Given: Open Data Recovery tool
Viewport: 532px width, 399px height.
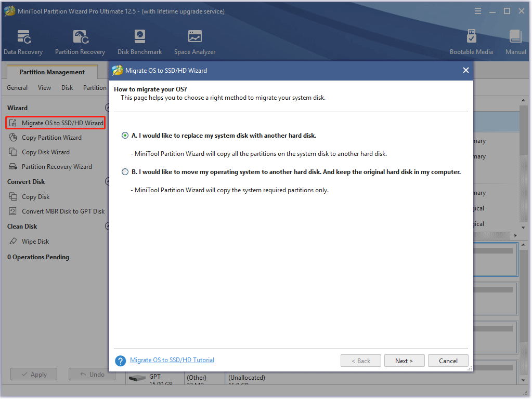Looking at the screenshot, I should 23,42.
